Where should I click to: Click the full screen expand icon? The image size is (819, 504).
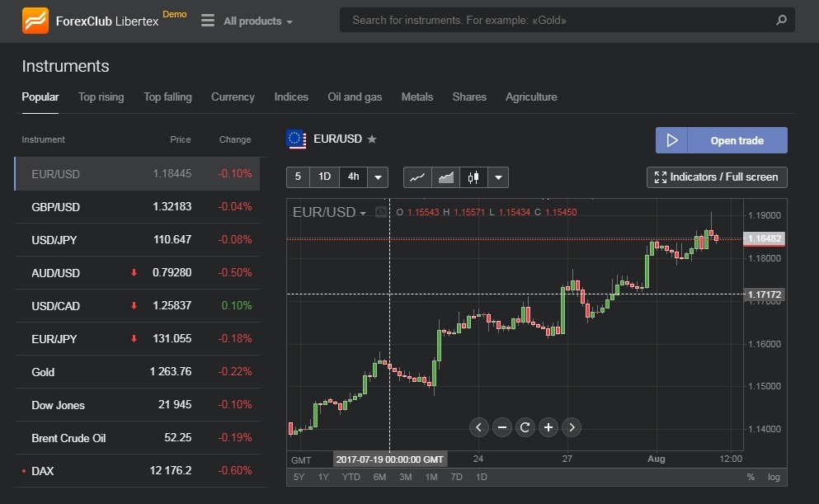tap(660, 177)
